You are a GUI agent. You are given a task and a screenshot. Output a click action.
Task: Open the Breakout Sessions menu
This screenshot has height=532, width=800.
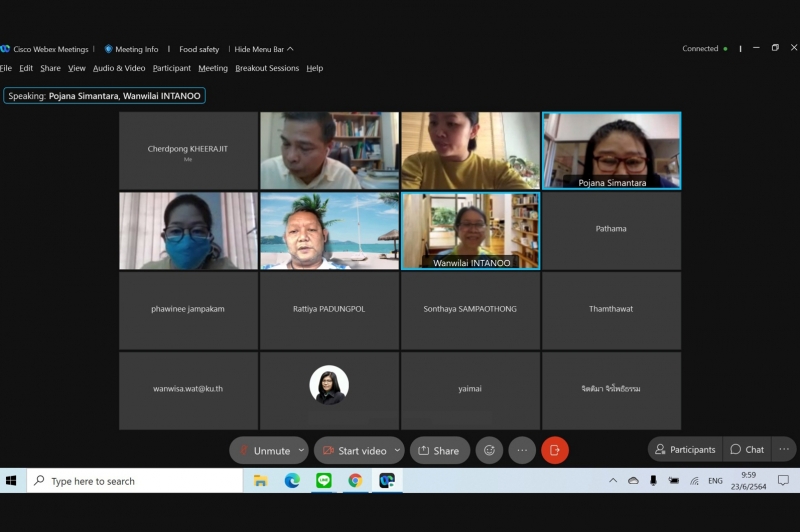point(267,68)
